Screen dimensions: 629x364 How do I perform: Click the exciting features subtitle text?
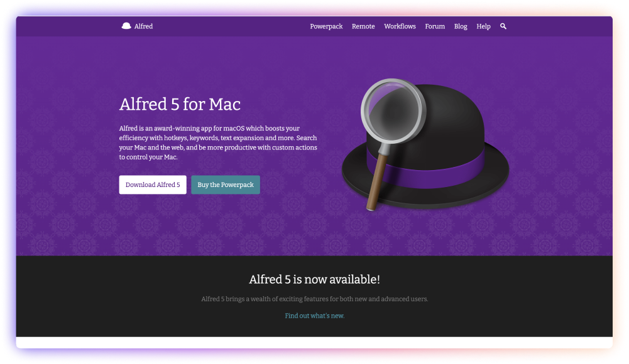[x=314, y=299]
